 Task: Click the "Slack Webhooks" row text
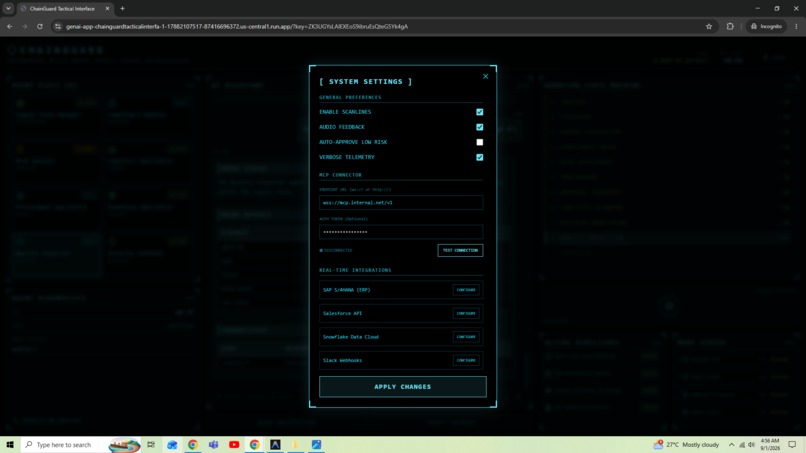342,360
